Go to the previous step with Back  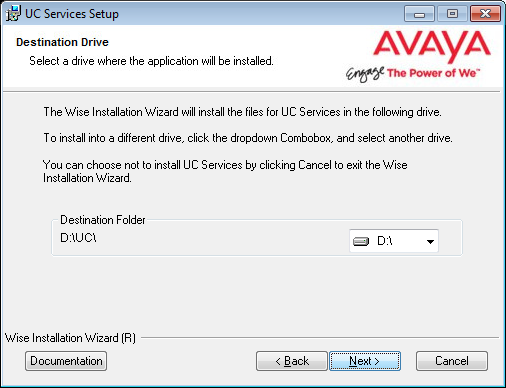coord(292,361)
